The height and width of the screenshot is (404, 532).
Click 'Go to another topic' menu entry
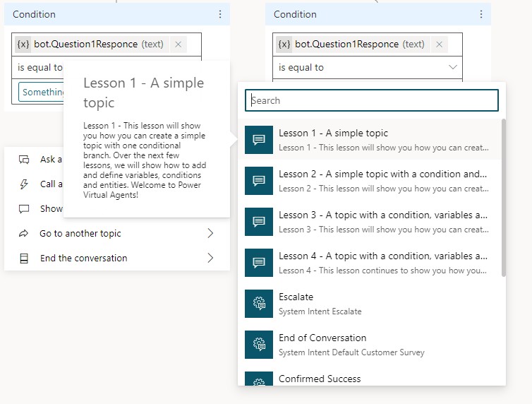pos(117,233)
